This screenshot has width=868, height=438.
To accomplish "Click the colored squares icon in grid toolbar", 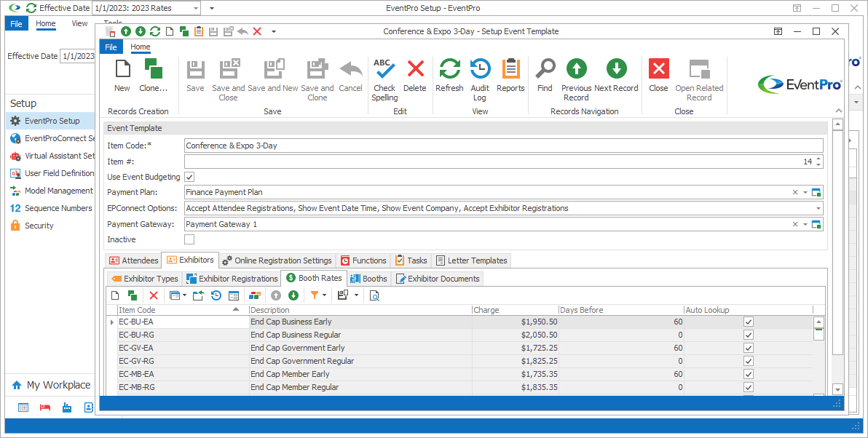I will click(255, 295).
